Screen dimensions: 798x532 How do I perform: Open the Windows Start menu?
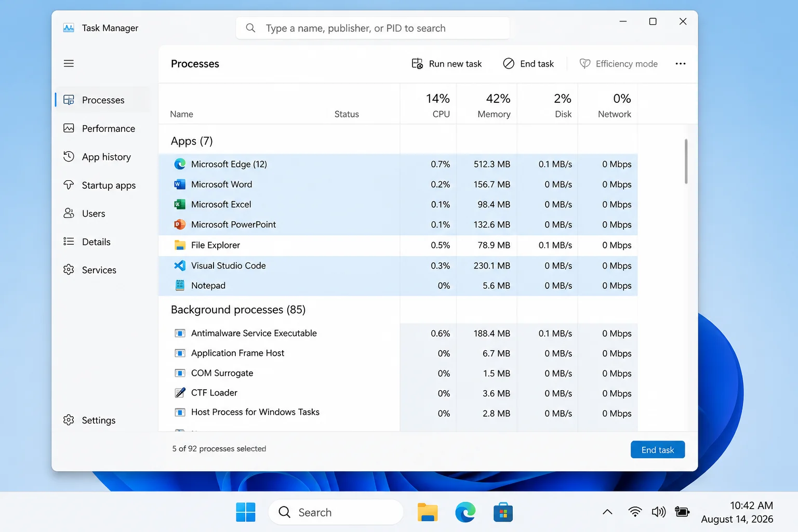tap(246, 512)
